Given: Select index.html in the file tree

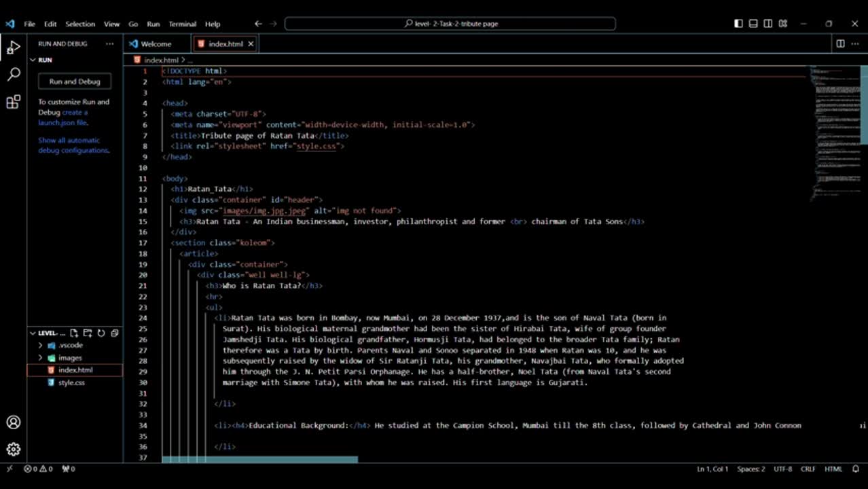Looking at the screenshot, I should coord(75,370).
